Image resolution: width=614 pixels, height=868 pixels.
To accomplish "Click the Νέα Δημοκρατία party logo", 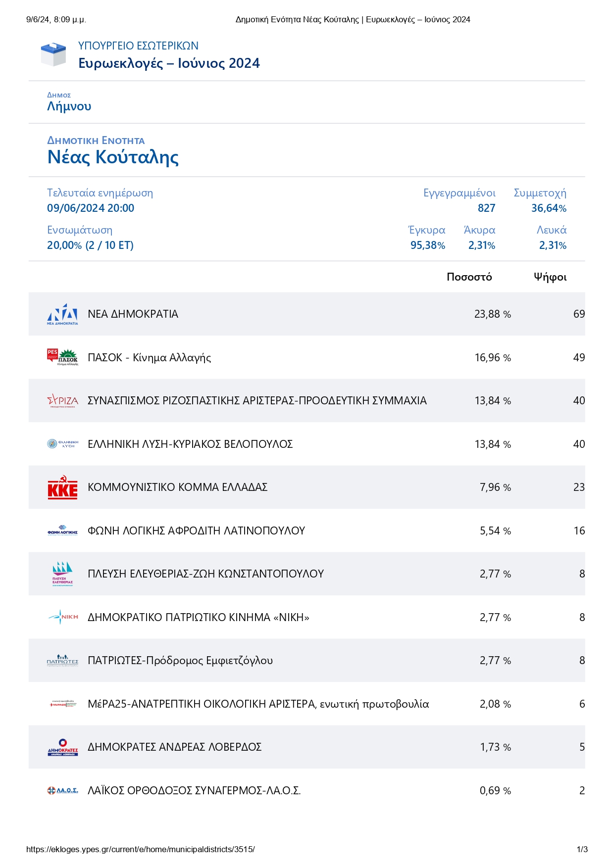I will pos(62,314).
